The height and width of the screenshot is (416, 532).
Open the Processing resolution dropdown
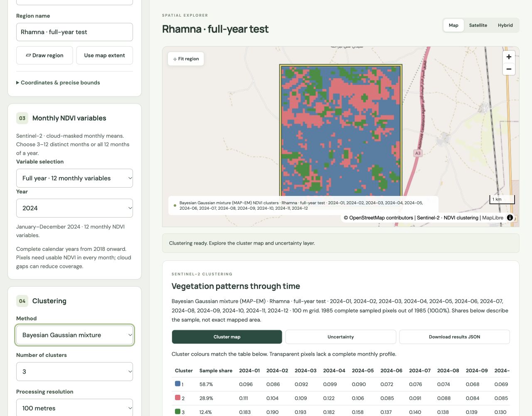click(75, 408)
